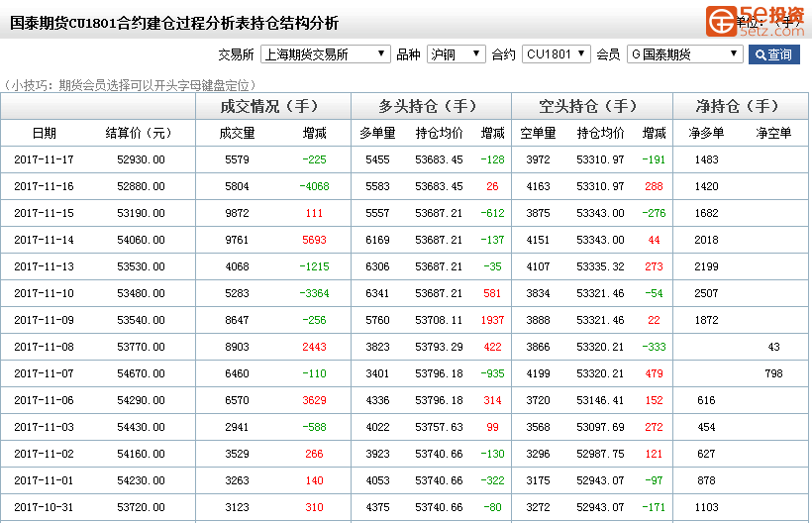Click net long value 1103
812x523 pixels.
click(x=706, y=507)
